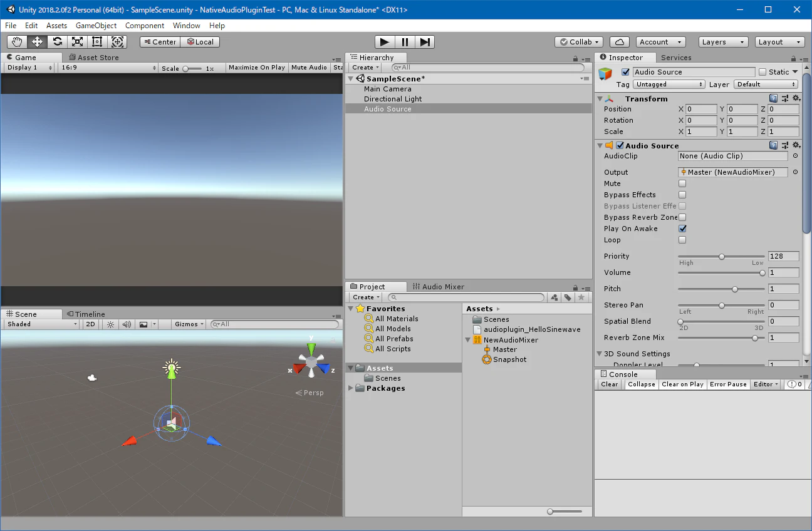Open Transform component help icon
Viewport: 812px width, 531px height.
click(774, 98)
